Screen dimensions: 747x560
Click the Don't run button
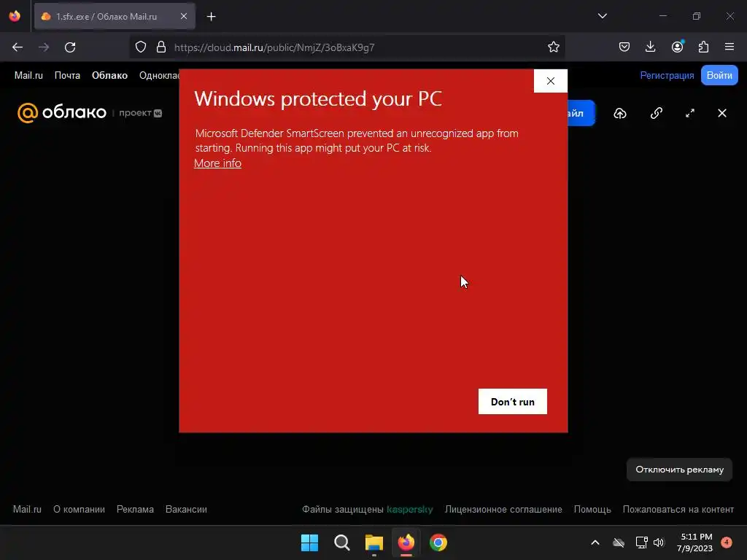[x=513, y=402]
